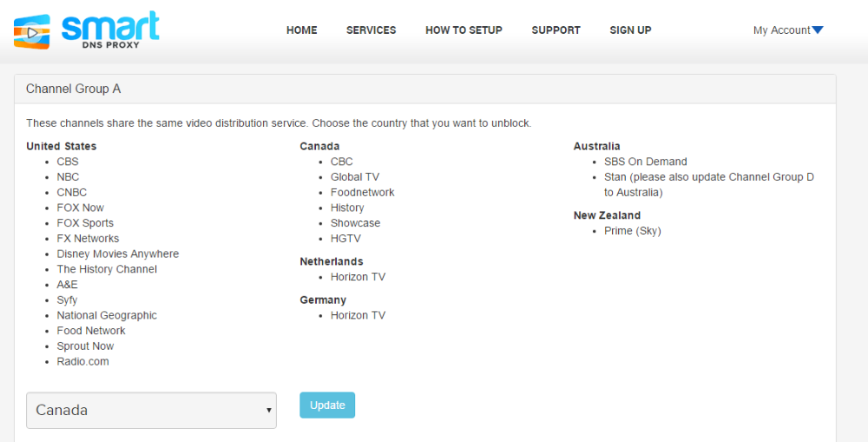This screenshot has height=442, width=868.
Task: Click the FOX Sports entry
Action: point(85,223)
